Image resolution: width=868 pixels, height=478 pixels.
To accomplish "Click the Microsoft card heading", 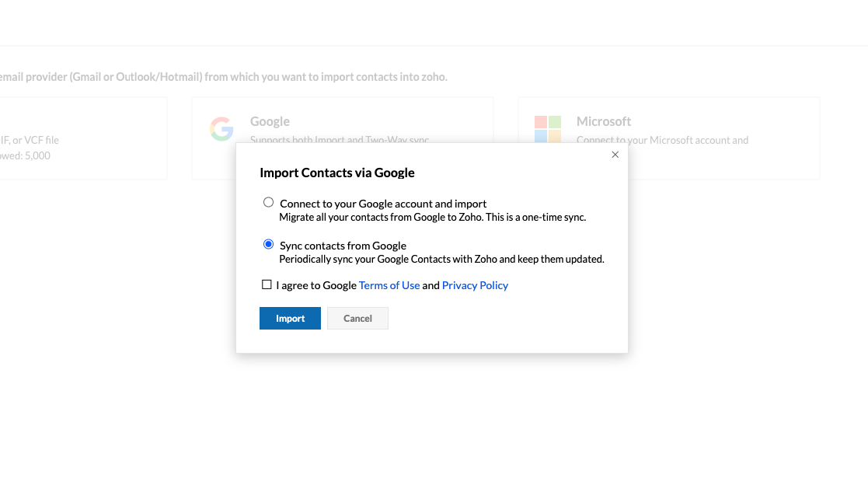I will [604, 121].
